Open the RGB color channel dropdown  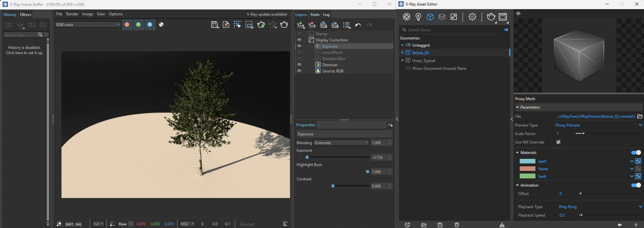click(x=87, y=24)
